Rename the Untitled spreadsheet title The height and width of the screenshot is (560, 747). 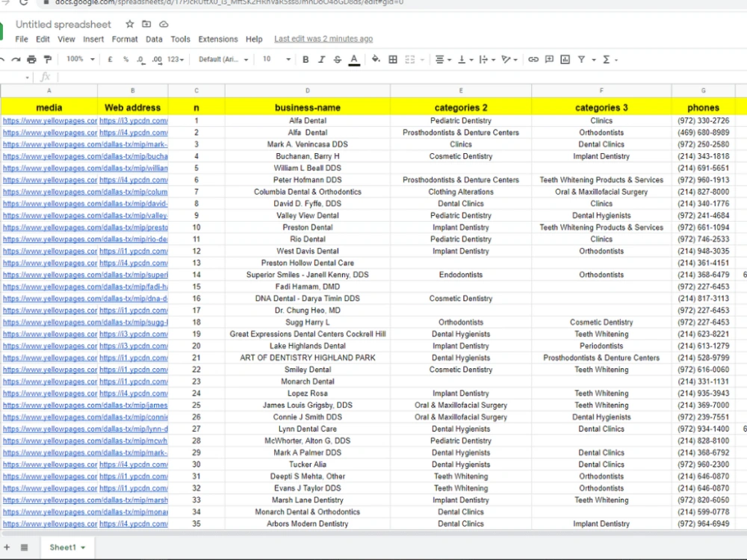(63, 25)
